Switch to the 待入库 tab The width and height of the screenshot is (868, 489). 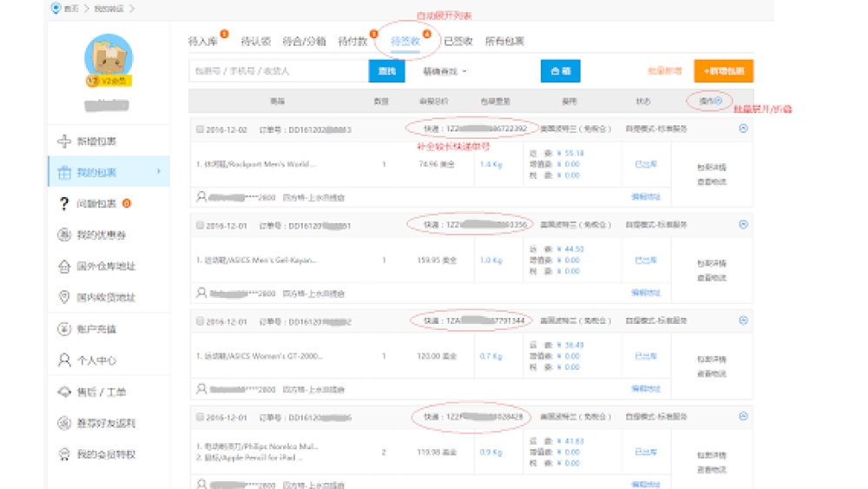pyautogui.click(x=202, y=42)
